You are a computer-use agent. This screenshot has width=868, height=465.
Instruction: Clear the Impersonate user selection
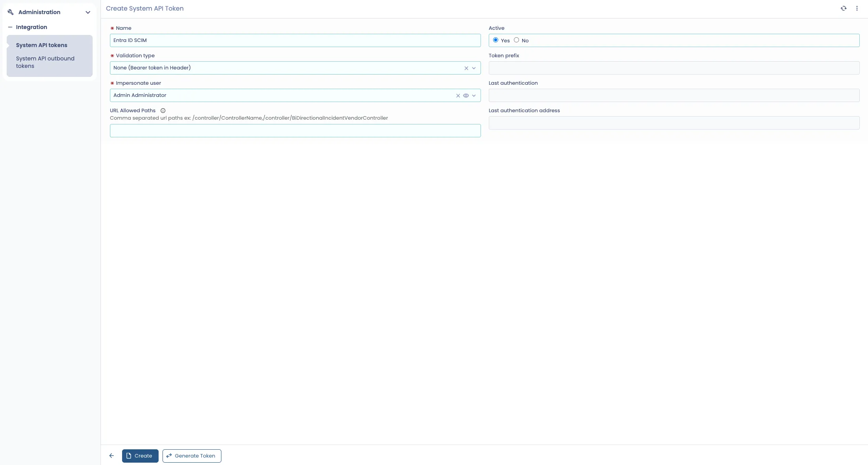458,95
